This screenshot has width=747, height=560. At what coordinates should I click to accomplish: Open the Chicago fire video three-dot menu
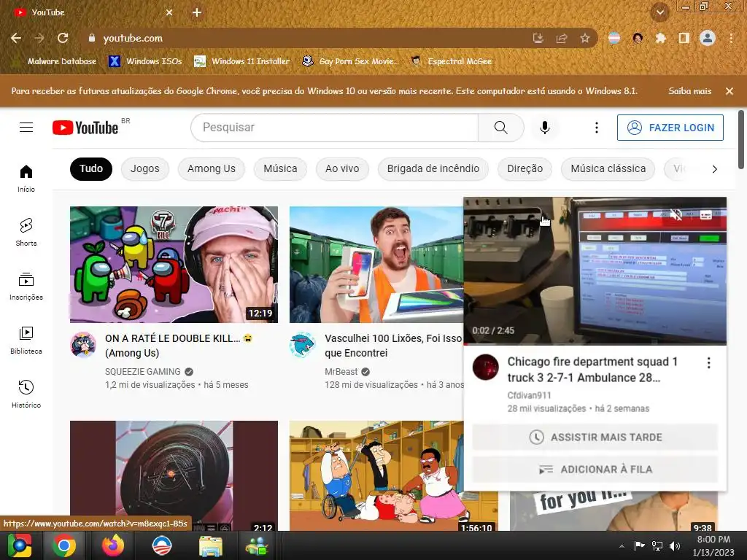(709, 363)
